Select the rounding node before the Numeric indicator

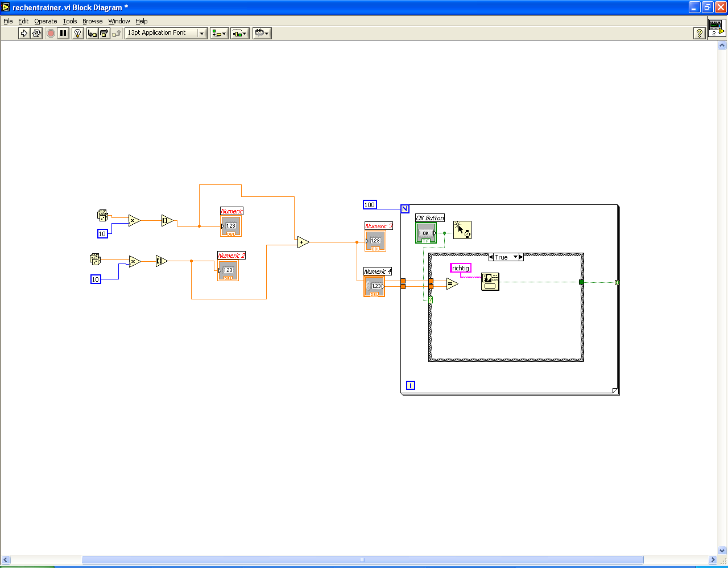click(167, 220)
